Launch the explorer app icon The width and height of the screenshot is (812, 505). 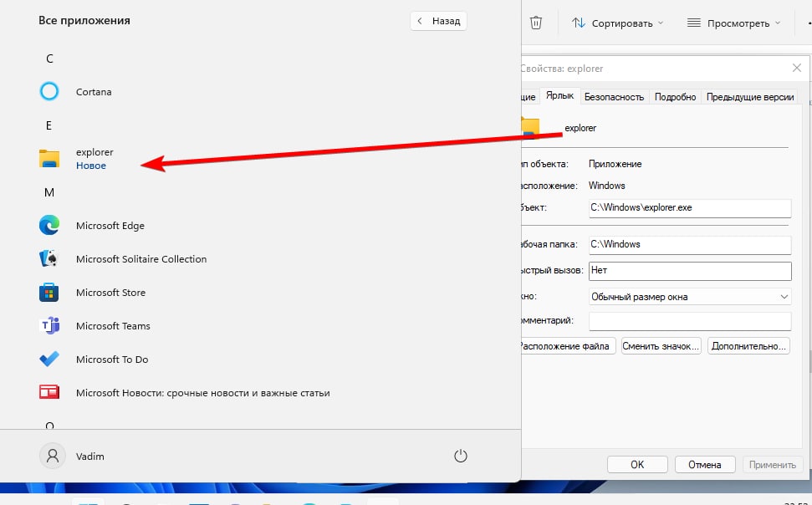point(49,159)
